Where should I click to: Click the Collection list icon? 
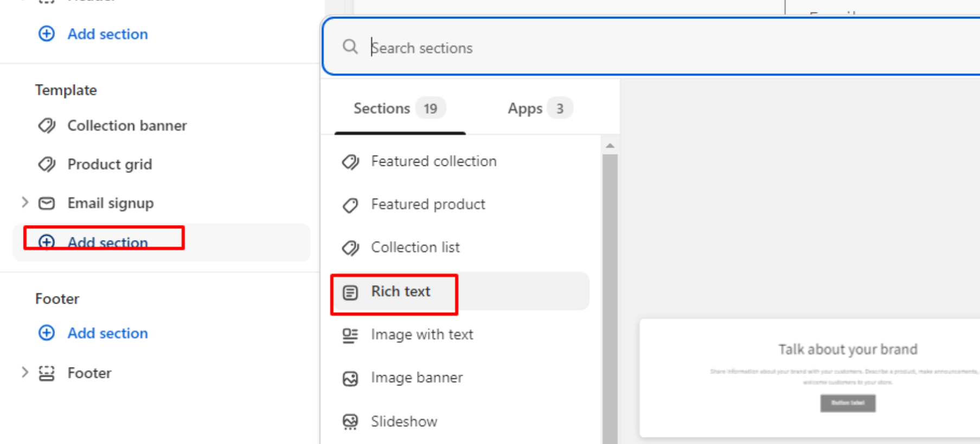(x=350, y=248)
